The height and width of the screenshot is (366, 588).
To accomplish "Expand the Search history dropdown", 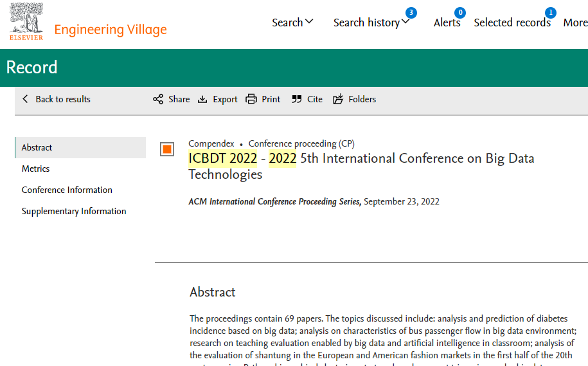I will click(371, 23).
